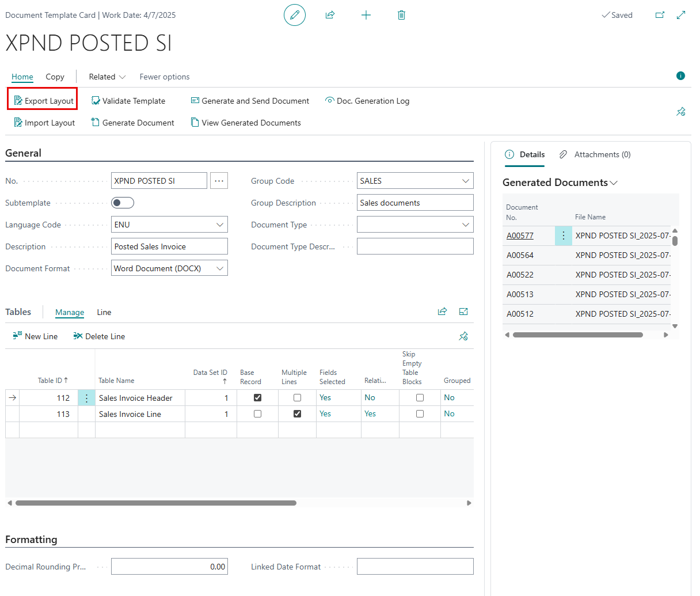
Task: Click the Description input field
Action: pyautogui.click(x=169, y=246)
